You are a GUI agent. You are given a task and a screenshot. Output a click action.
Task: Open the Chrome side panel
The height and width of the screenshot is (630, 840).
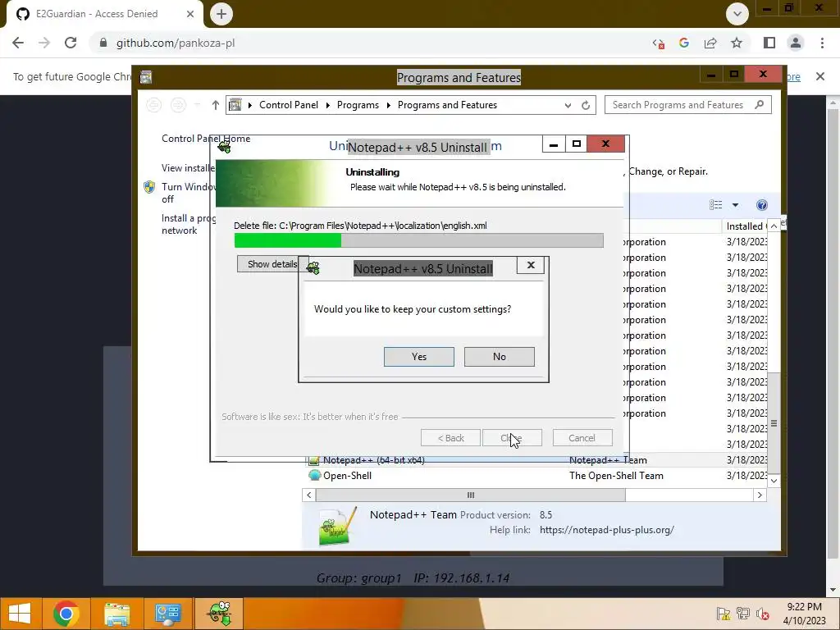pyautogui.click(x=769, y=43)
